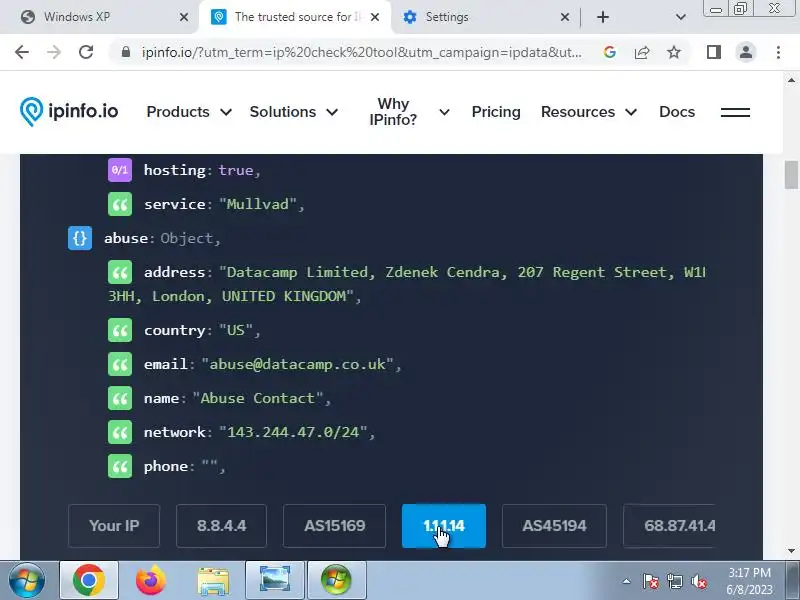Expand the Why IPinfo? dropdown
This screenshot has height=600, width=800.
(409, 112)
